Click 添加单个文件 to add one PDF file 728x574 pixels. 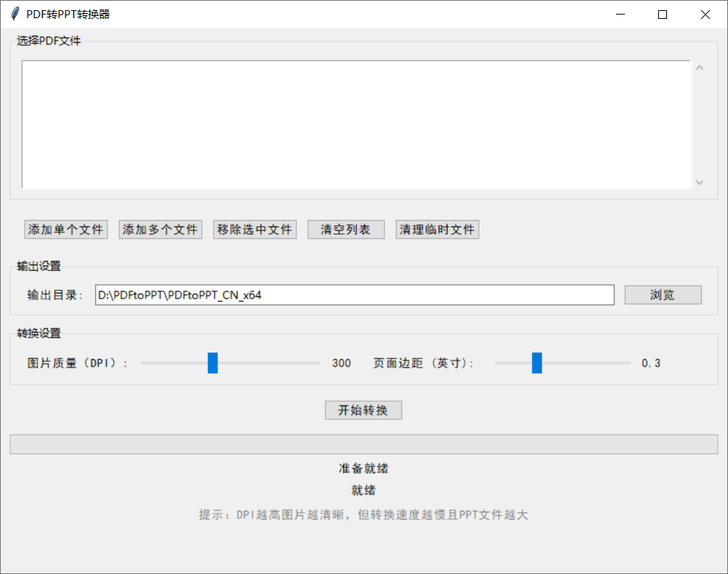tap(65, 229)
